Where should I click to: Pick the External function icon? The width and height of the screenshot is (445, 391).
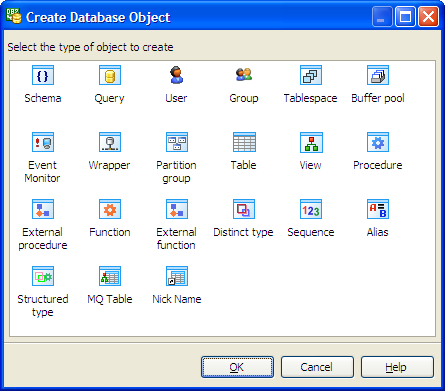(177, 209)
